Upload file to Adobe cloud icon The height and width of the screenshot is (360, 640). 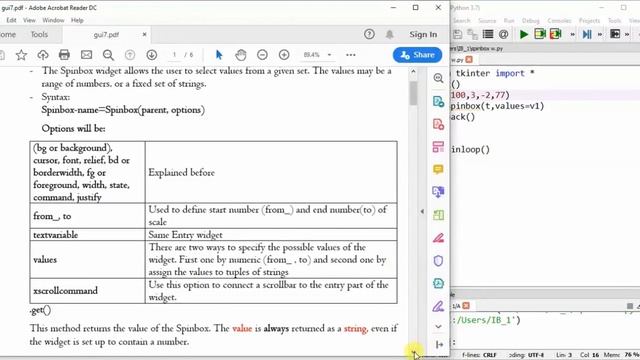[x=43, y=55]
